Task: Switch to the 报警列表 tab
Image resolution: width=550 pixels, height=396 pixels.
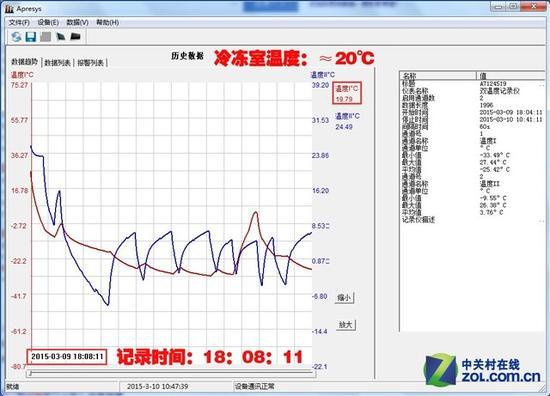Action: (x=90, y=63)
